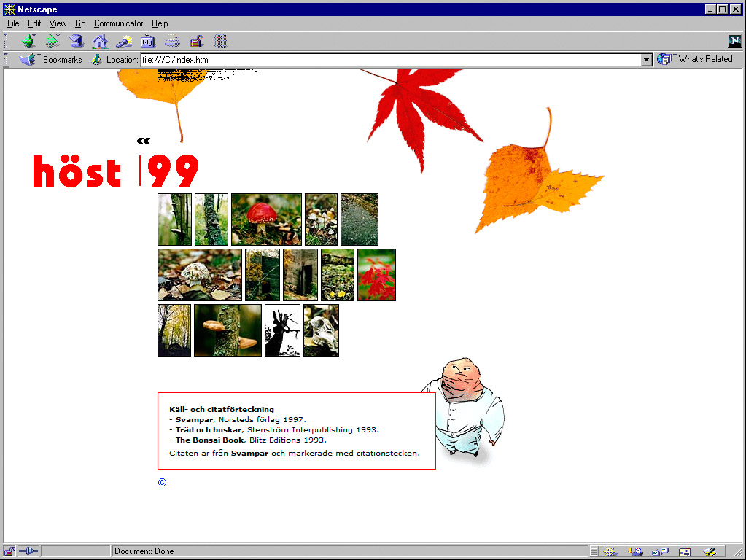Screen dimensions: 746x560
Task: Print the page with printer icon
Action: [x=172, y=42]
